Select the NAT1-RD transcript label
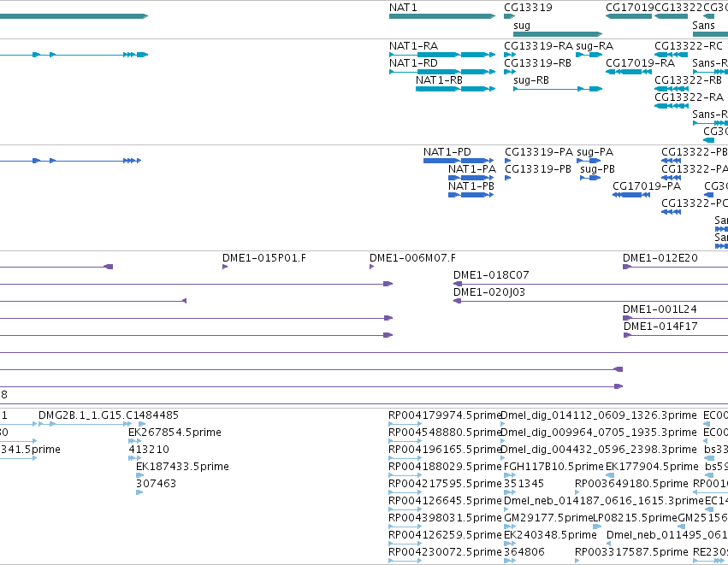The height and width of the screenshot is (565, 728). click(x=413, y=63)
